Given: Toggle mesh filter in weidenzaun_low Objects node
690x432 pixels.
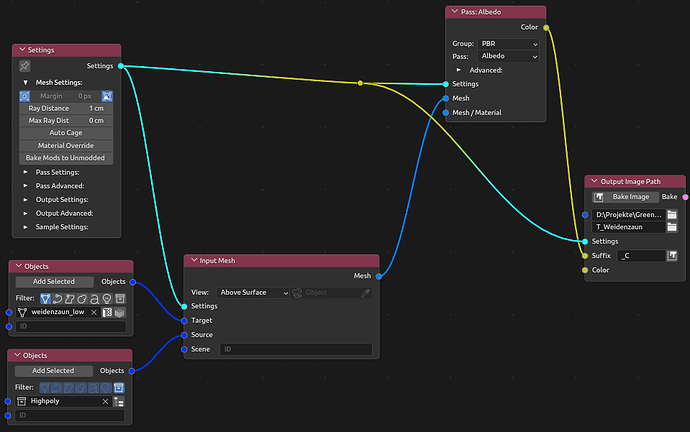Looking at the screenshot, I should pos(45,299).
